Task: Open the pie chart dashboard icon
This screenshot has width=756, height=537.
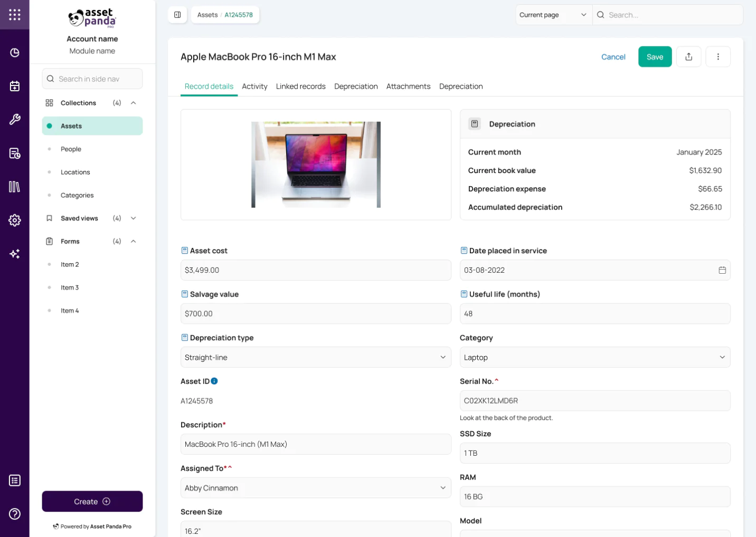Action: pyautogui.click(x=15, y=53)
